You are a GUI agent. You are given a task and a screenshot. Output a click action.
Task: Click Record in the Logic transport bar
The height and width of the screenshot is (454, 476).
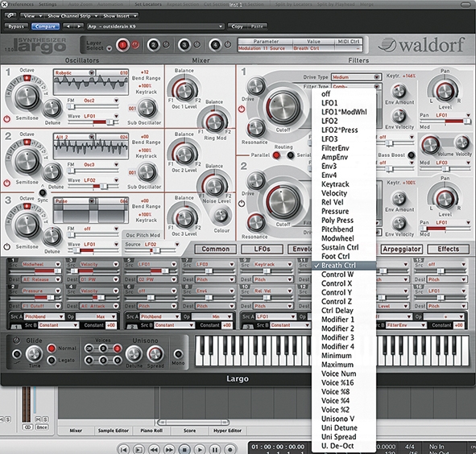[230, 449]
